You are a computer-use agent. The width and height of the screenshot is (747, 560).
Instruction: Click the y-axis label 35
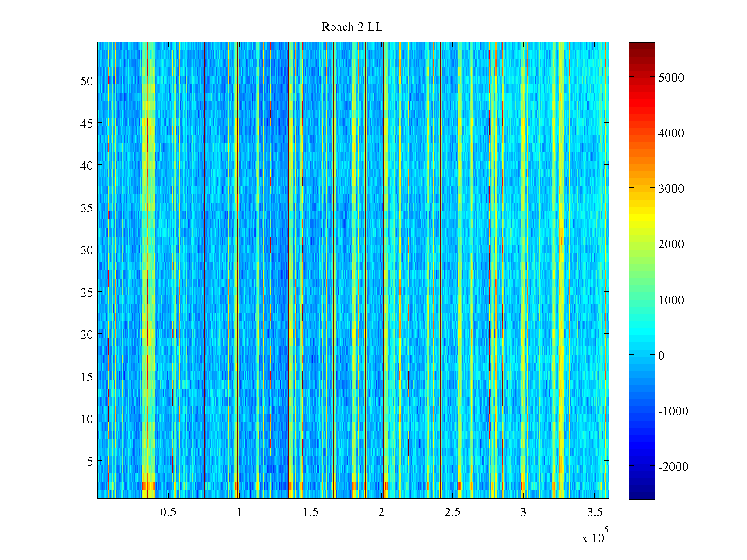point(87,208)
